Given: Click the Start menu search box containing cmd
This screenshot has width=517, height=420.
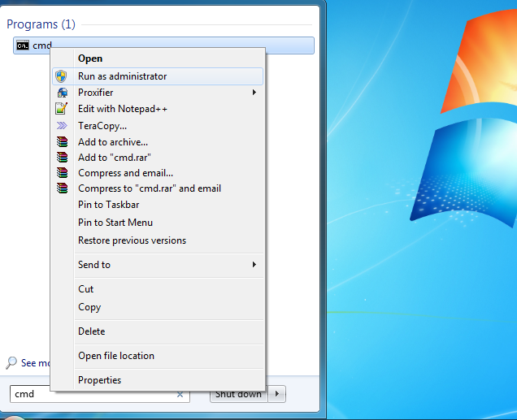Looking at the screenshot, I should [100, 394].
